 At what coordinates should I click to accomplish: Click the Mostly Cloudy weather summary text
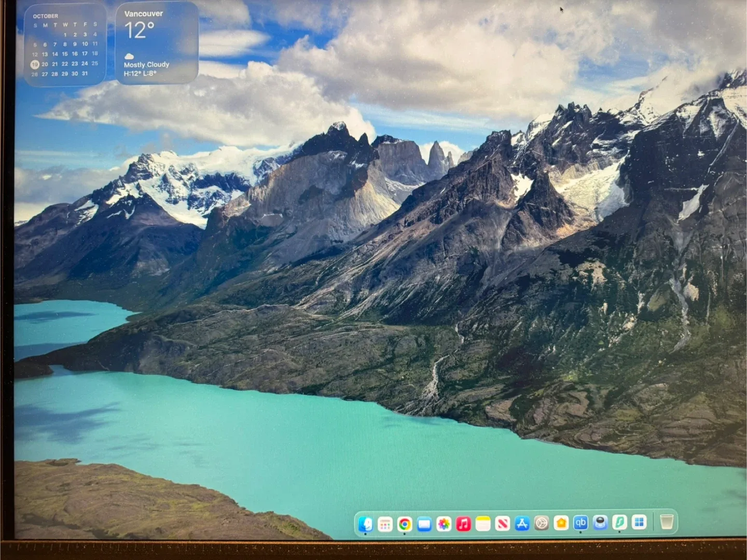(x=146, y=64)
